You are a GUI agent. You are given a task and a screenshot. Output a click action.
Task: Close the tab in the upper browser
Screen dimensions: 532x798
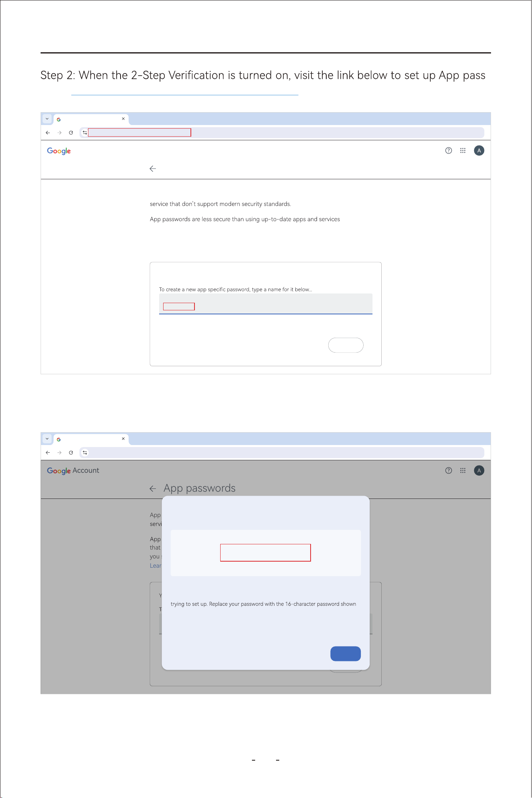[123, 119]
